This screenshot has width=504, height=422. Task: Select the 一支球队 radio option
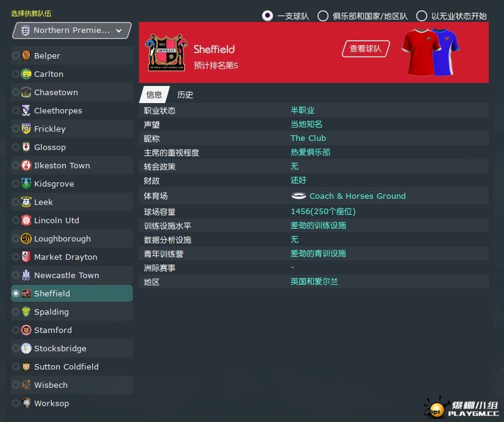point(268,16)
